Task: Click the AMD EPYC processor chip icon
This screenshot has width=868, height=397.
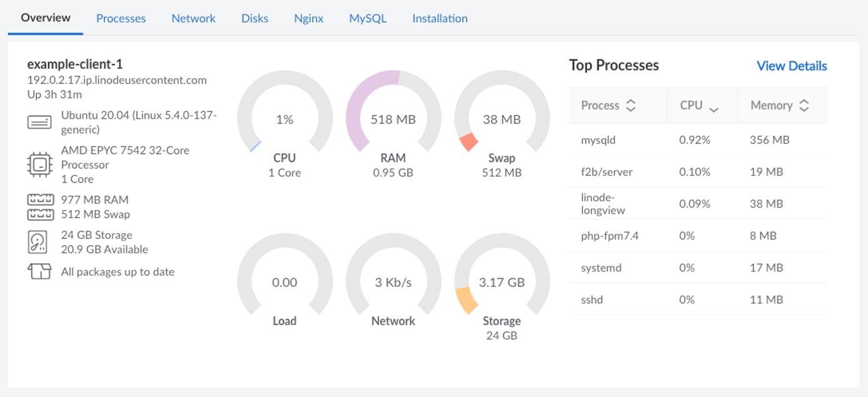Action: tap(41, 164)
